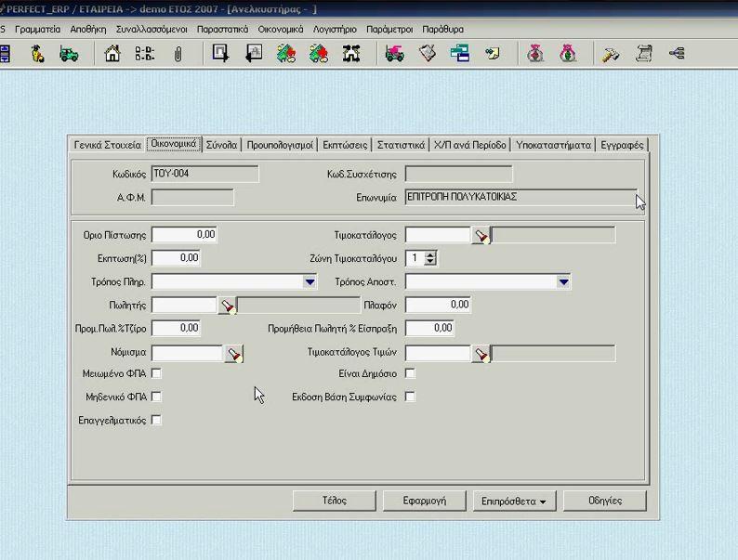Click the Επωνυμία field ΕΠΙΤΡΟΠΗ ΠΟΛΥΚΑΤΟΙΚΙΑΣ

(x=521, y=197)
